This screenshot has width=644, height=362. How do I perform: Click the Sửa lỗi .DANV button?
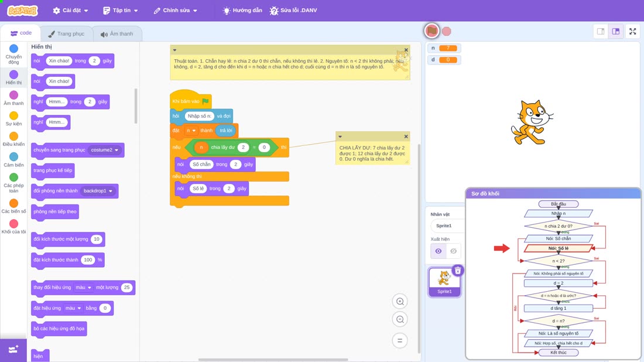tap(293, 11)
